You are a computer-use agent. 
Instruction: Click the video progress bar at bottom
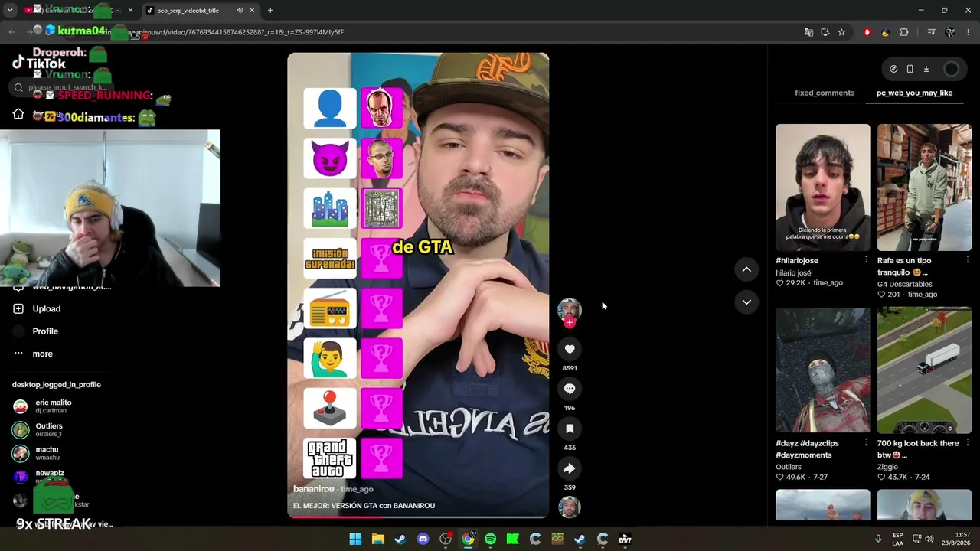click(418, 517)
